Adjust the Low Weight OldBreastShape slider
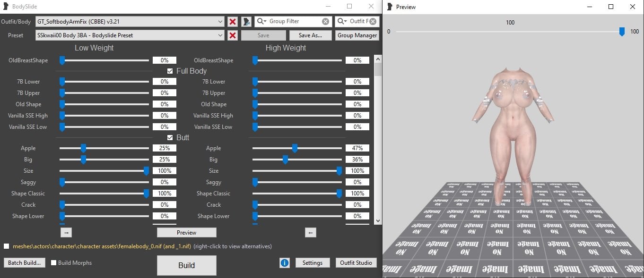Image resolution: width=644 pixels, height=278 pixels. (x=62, y=60)
